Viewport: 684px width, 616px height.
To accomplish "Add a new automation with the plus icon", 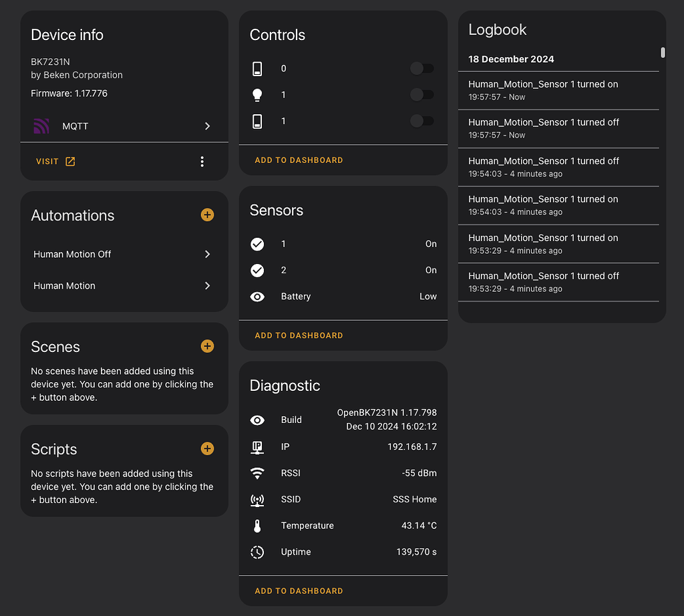I will pos(207,214).
